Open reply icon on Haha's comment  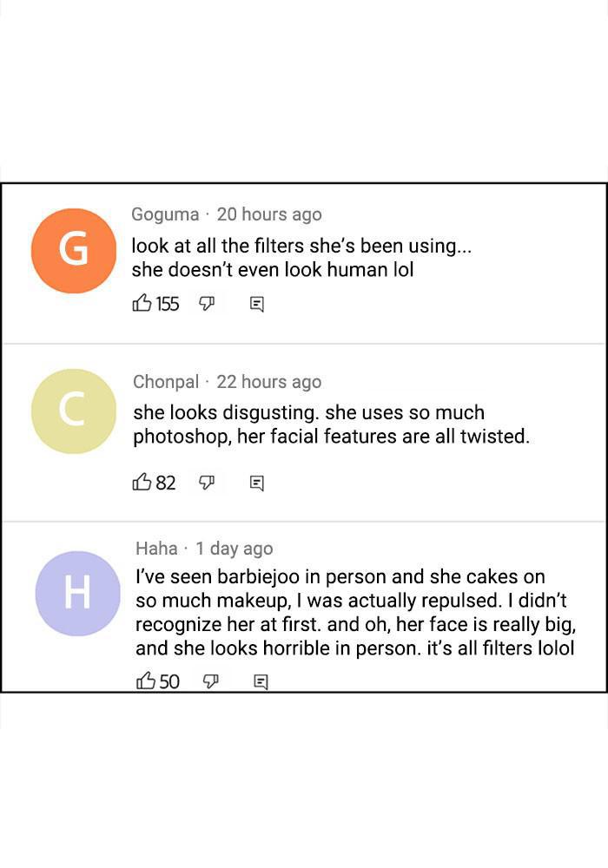click(x=261, y=682)
